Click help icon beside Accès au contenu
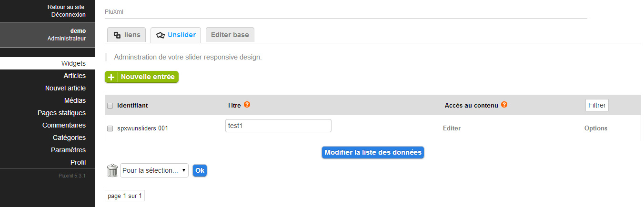Image resolution: width=644 pixels, height=207 pixels. (x=504, y=105)
